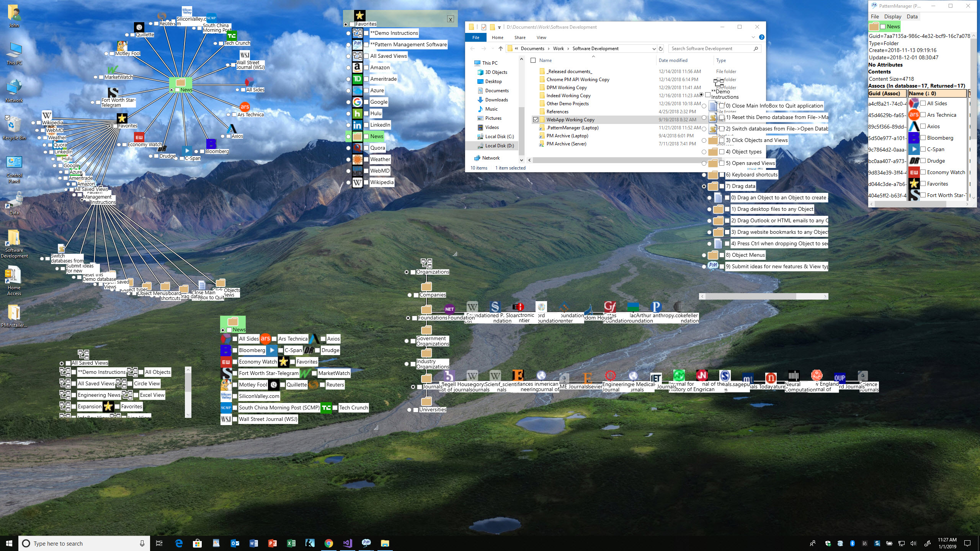This screenshot has height=551, width=980.
Task: Open Visual Studio from the taskbar
Action: point(347,543)
